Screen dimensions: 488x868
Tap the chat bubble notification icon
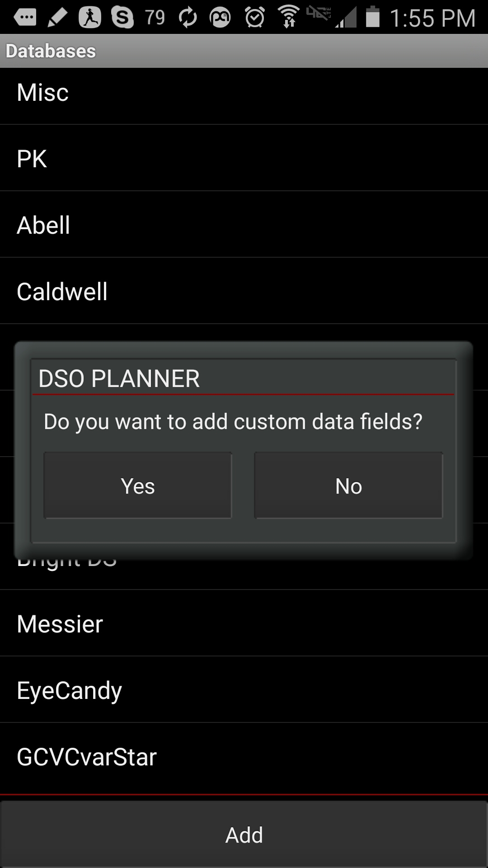pyautogui.click(x=25, y=17)
